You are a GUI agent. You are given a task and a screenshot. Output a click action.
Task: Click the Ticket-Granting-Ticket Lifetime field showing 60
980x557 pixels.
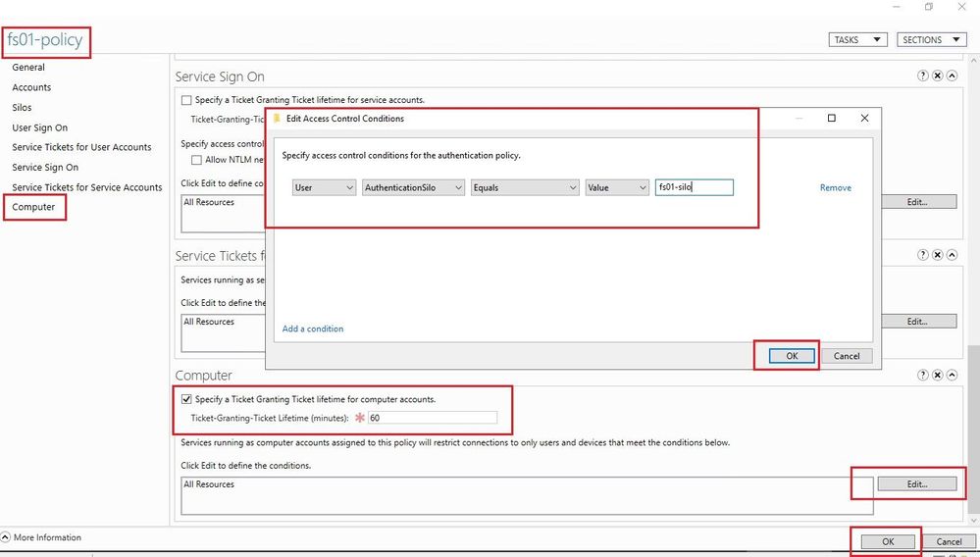coord(432,418)
